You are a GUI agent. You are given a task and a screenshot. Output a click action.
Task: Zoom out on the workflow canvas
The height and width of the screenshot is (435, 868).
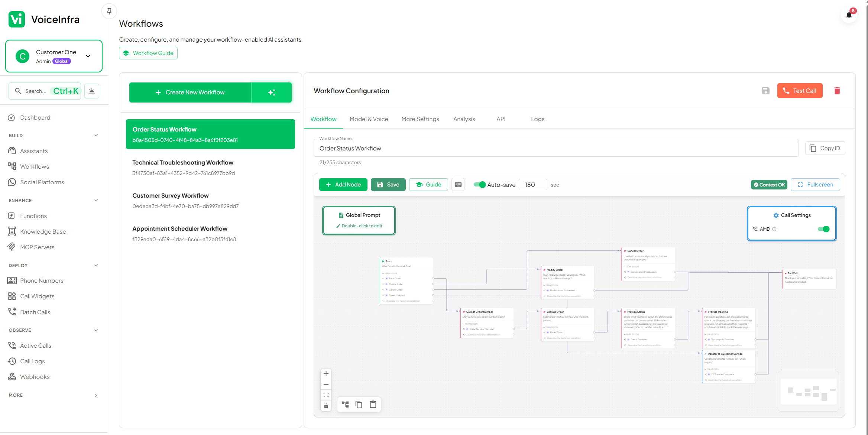326,384
